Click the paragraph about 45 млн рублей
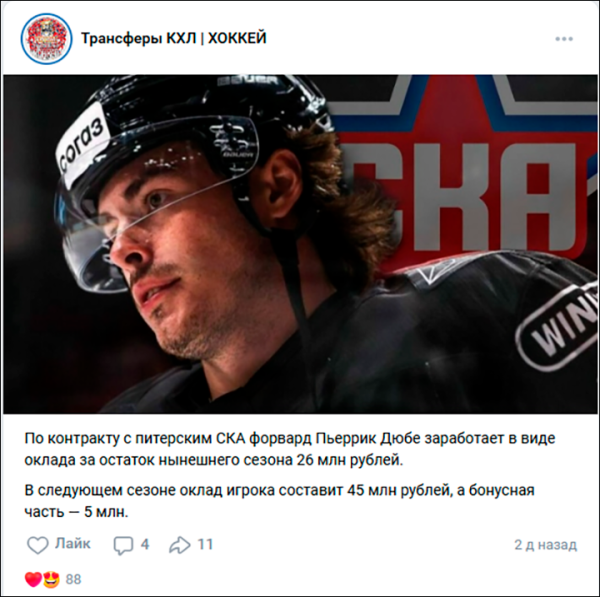The width and height of the screenshot is (600, 597). coord(279,501)
